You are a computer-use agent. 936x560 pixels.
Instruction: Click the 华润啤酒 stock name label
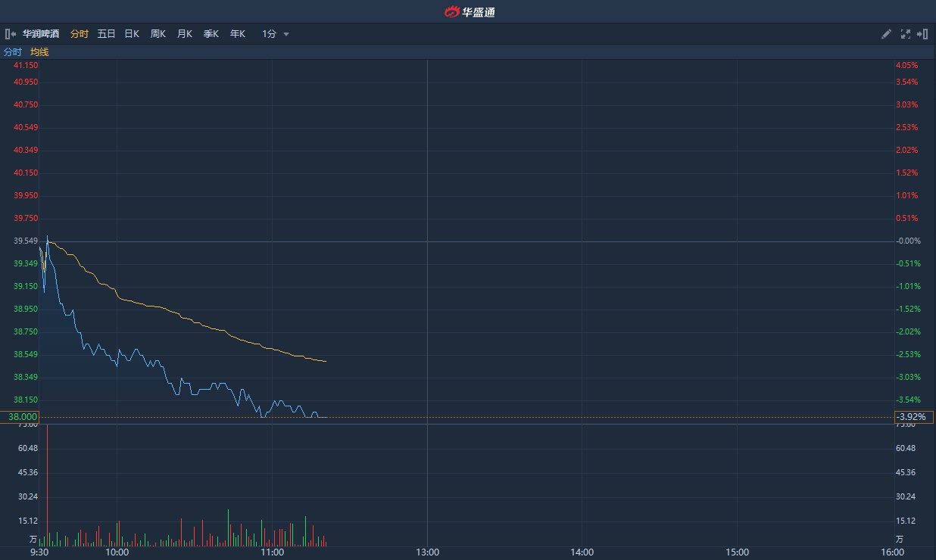[x=41, y=34]
